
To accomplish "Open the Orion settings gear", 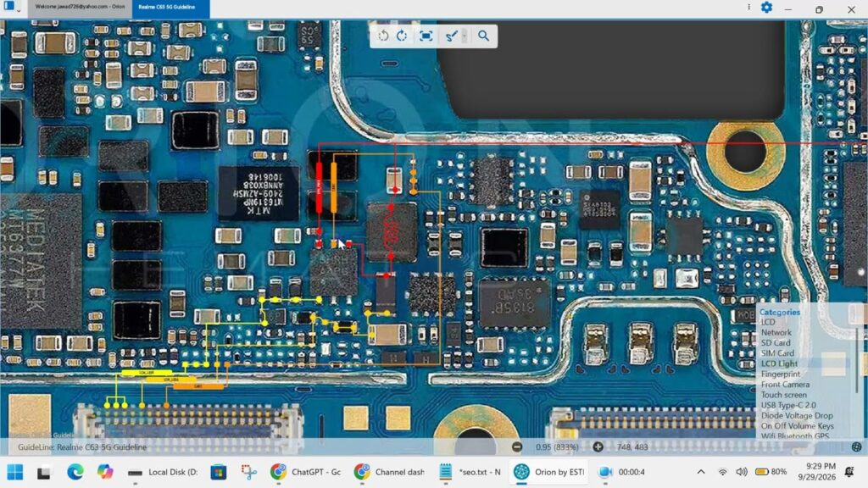I will pos(766,8).
